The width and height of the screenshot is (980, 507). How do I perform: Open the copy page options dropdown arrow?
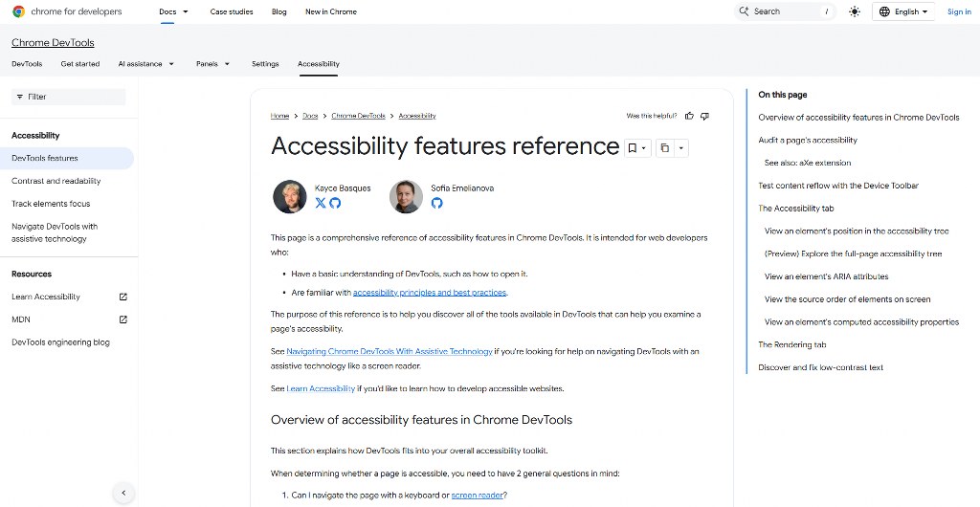(681, 148)
